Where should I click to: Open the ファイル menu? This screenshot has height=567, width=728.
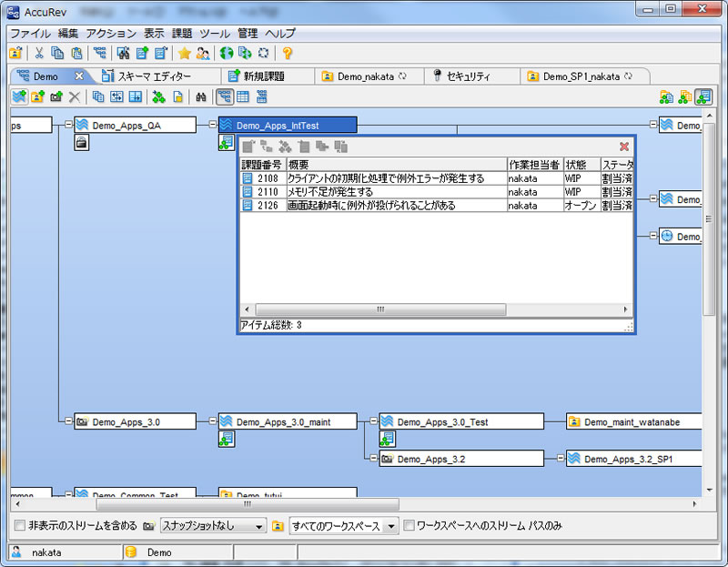(31, 34)
